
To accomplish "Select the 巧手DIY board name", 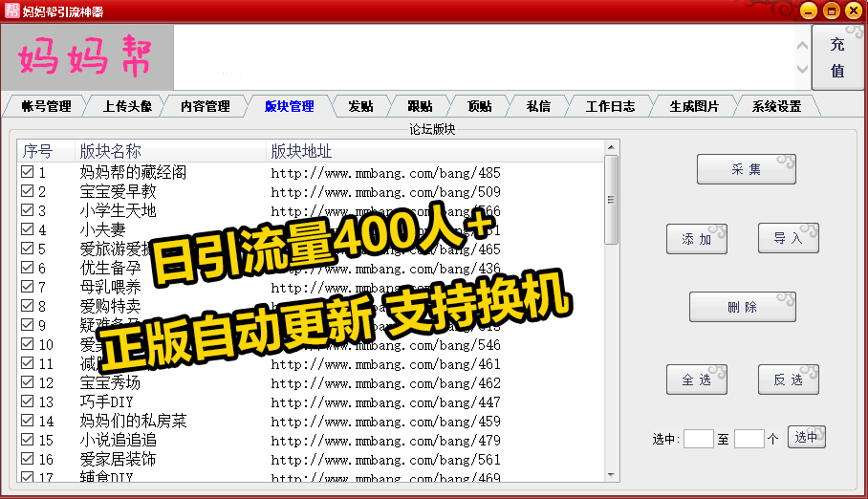I will pyautogui.click(x=106, y=401).
